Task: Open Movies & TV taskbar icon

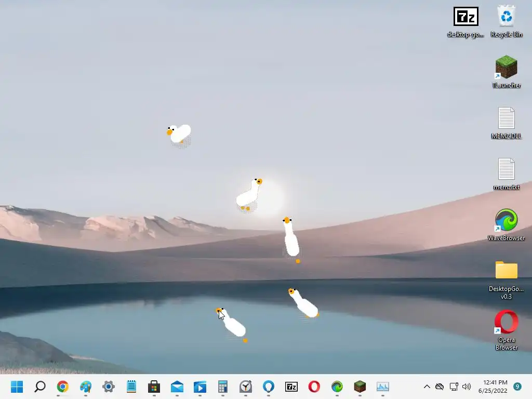Action: click(200, 387)
